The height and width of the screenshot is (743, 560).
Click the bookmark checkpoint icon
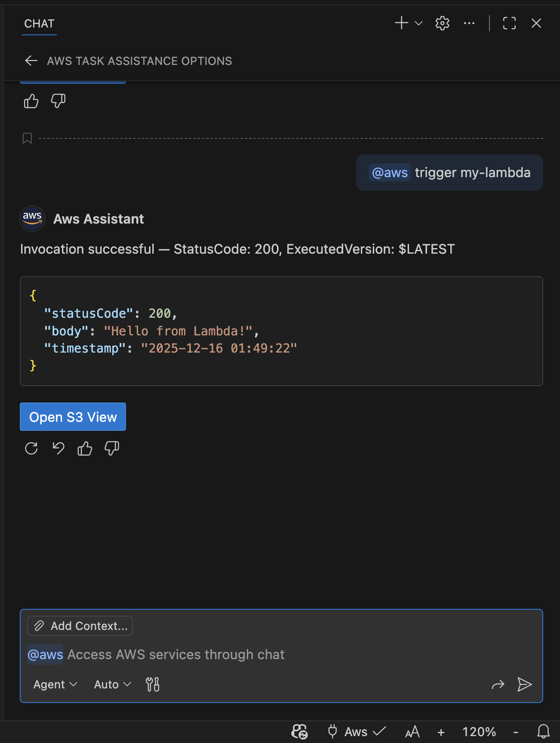coord(27,138)
